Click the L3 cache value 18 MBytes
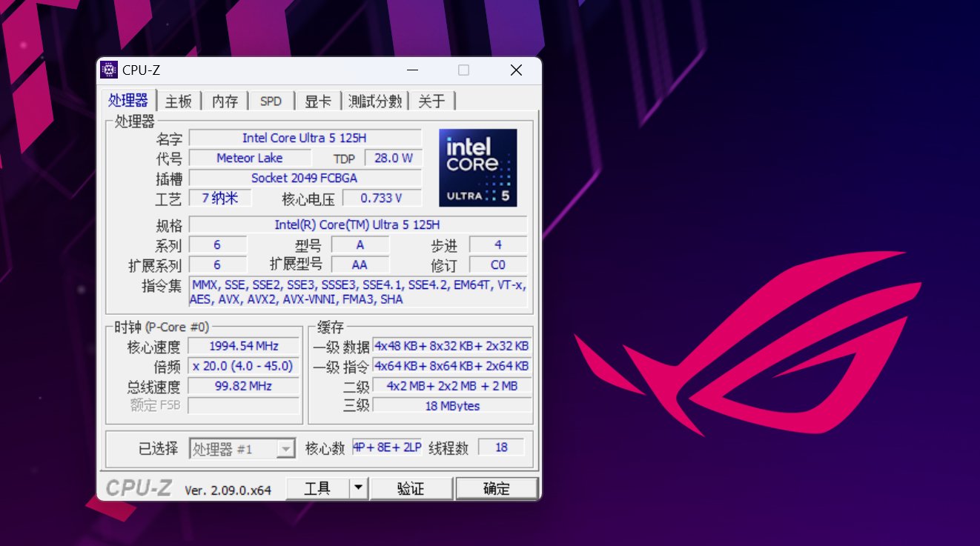 [451, 405]
